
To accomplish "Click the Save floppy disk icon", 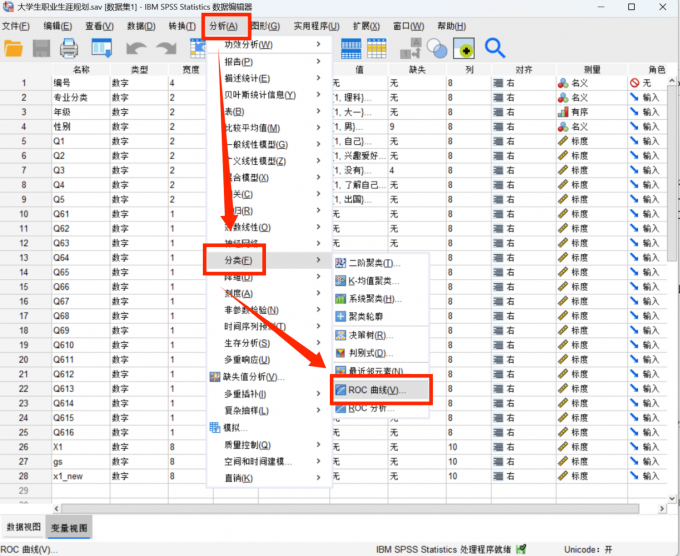I will point(41,48).
